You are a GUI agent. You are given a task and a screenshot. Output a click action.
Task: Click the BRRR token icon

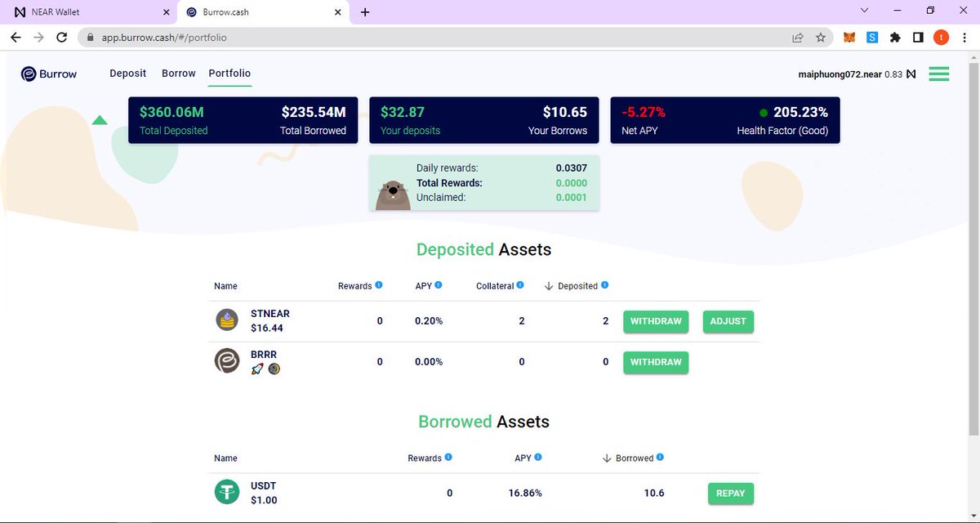[227, 361]
